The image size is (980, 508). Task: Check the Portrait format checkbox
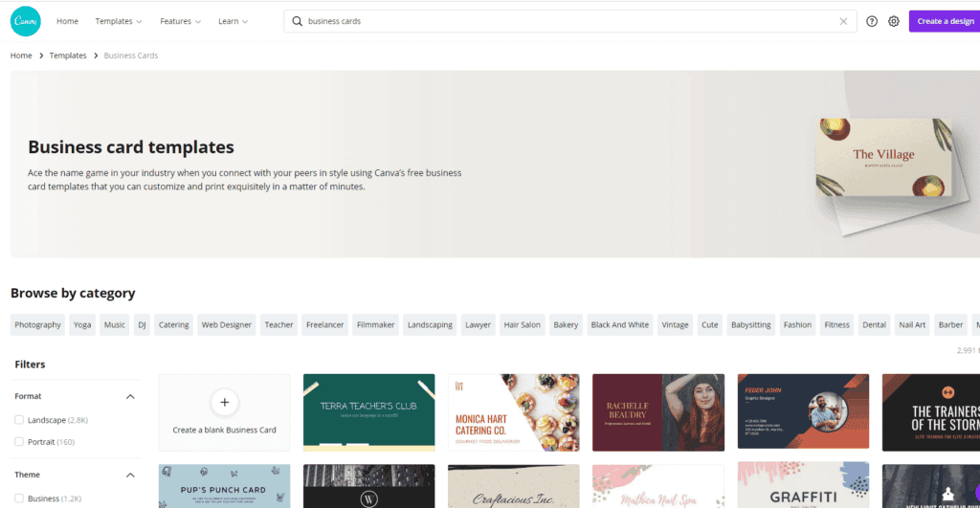tap(19, 442)
